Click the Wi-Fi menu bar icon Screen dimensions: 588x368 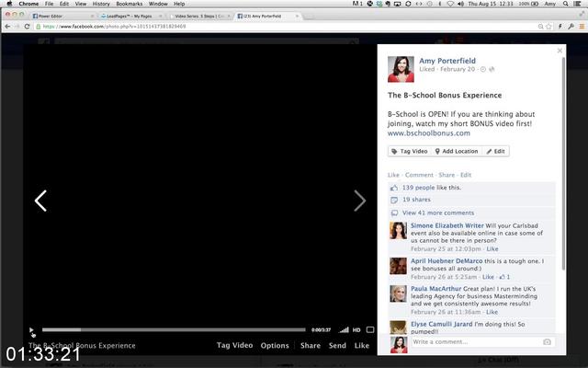(450, 4)
